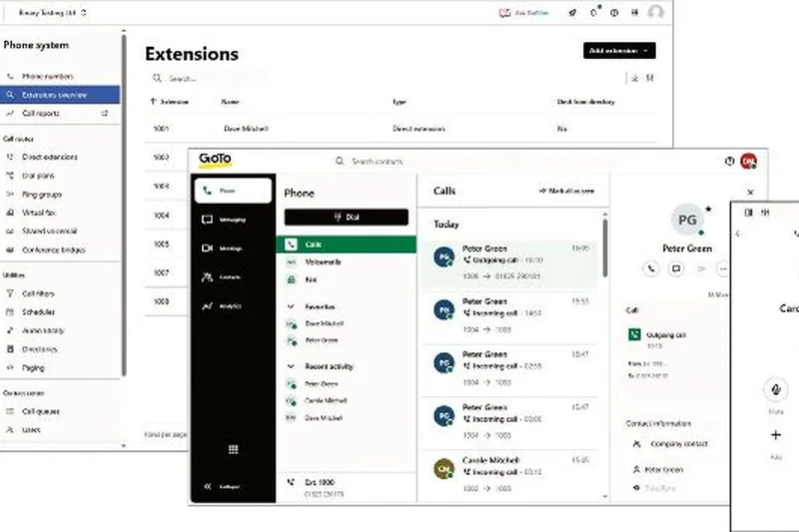Open Conference bridges in admin sidebar

click(x=54, y=250)
